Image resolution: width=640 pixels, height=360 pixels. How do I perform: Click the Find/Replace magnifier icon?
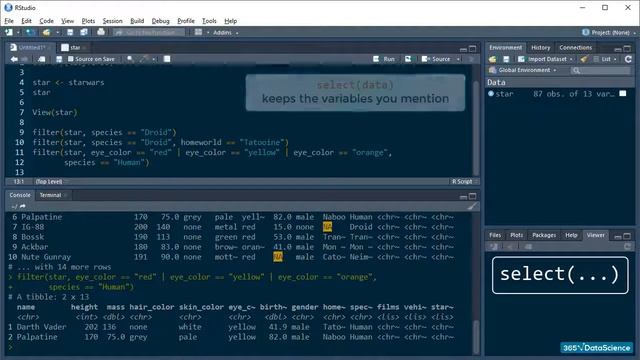click(130, 59)
